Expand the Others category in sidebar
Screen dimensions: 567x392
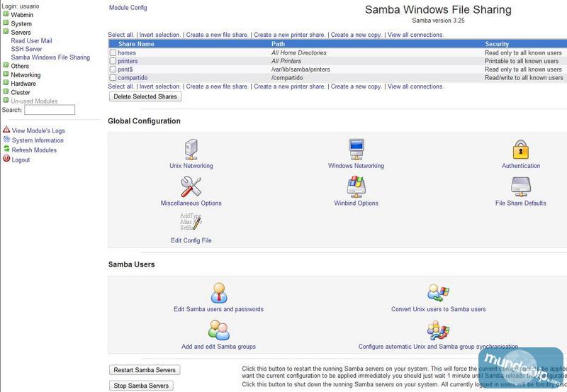(x=6, y=65)
